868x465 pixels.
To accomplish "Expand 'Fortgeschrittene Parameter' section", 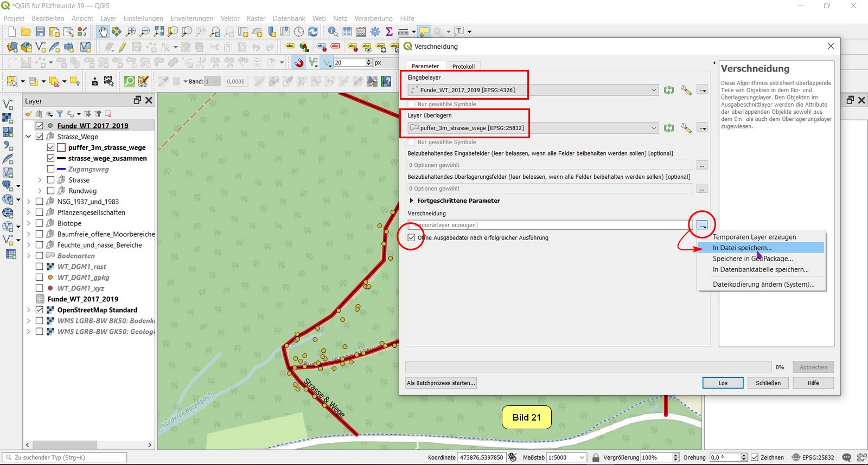I will (x=412, y=201).
